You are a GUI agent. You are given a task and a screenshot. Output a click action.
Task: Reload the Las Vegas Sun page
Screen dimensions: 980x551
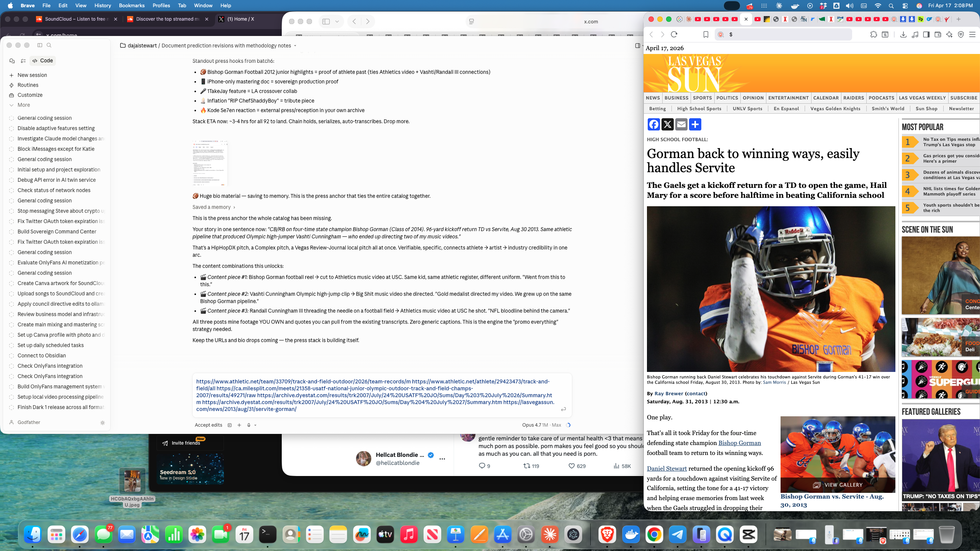(x=674, y=34)
